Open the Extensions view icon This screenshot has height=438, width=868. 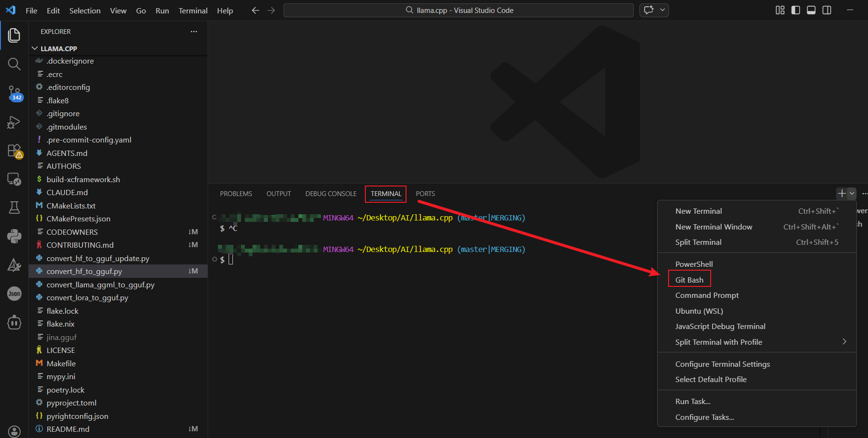[14, 151]
